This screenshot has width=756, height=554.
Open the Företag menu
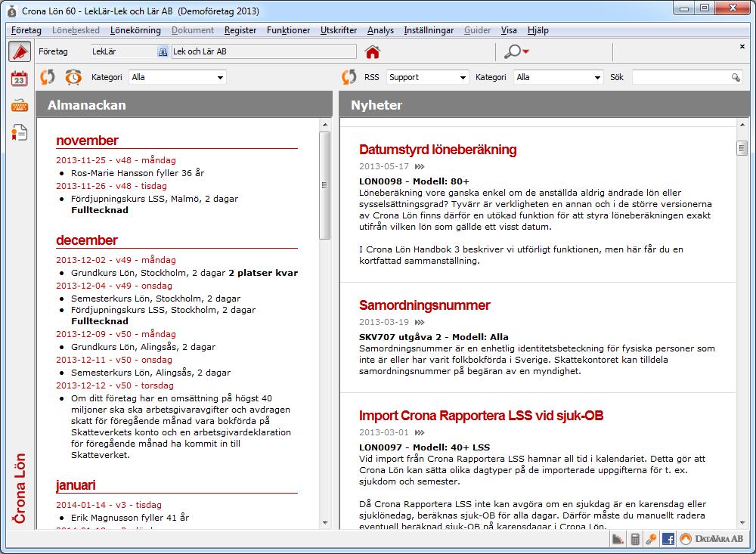pos(26,30)
